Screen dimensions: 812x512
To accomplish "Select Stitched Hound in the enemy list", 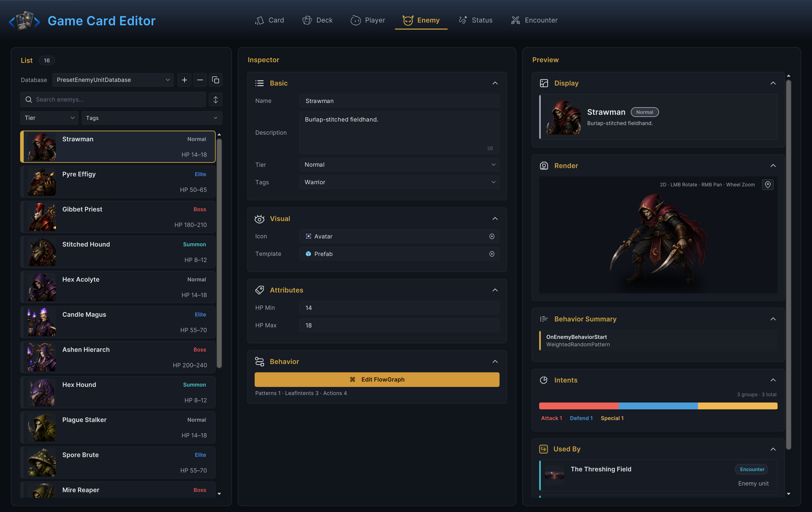I will click(118, 252).
